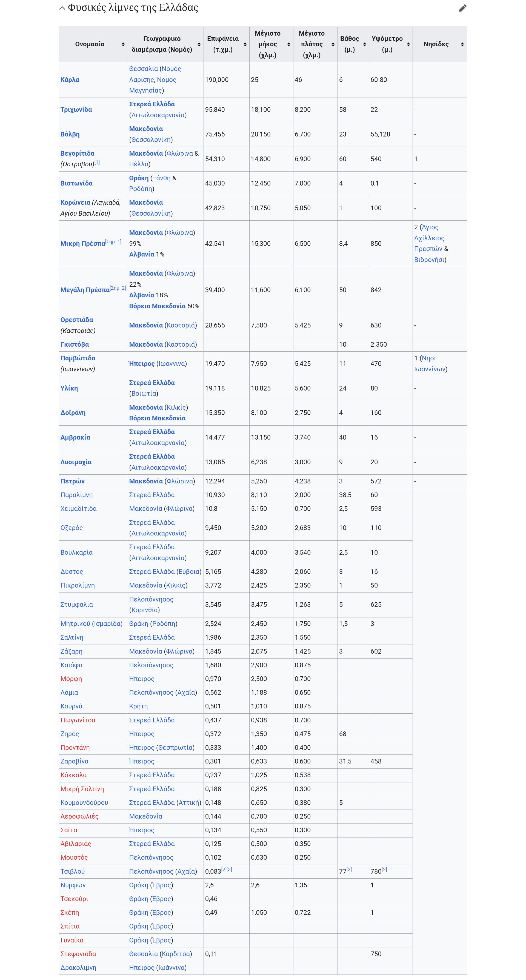
Task: Sort by Νησίδες column sort arrows
Action: click(462, 44)
